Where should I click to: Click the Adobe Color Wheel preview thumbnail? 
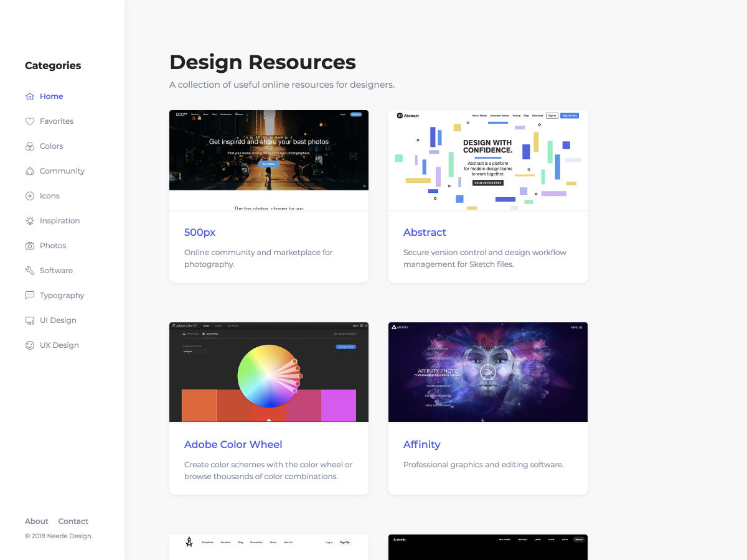(269, 372)
